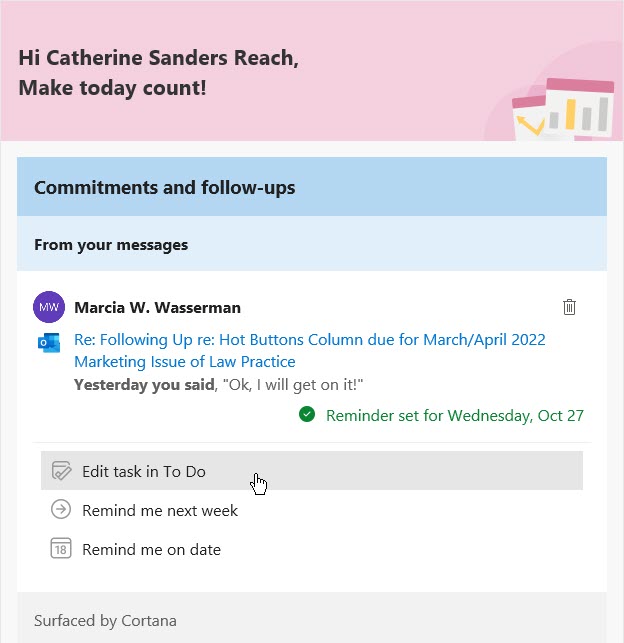Open the Hot Buttons Column email link
Image resolution: width=624 pixels, height=643 pixels.
[309, 340]
